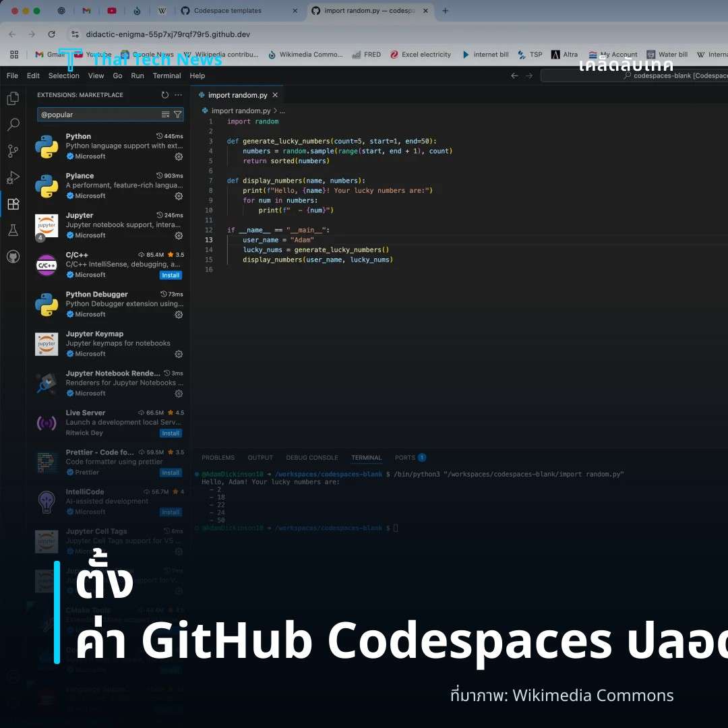
Task: Open the Python extension manage gear
Action: click(x=179, y=157)
